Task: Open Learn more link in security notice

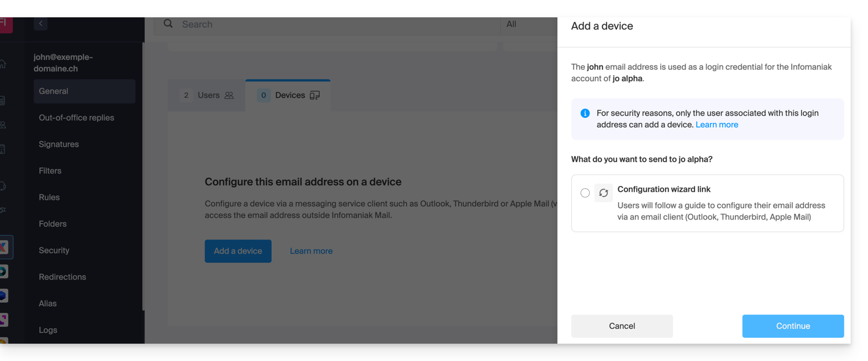Action: tap(716, 125)
